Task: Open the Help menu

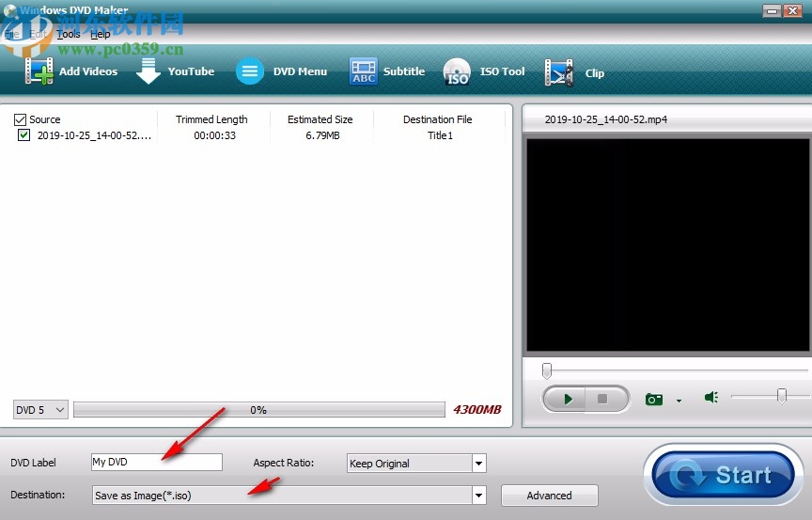Action: (x=100, y=34)
